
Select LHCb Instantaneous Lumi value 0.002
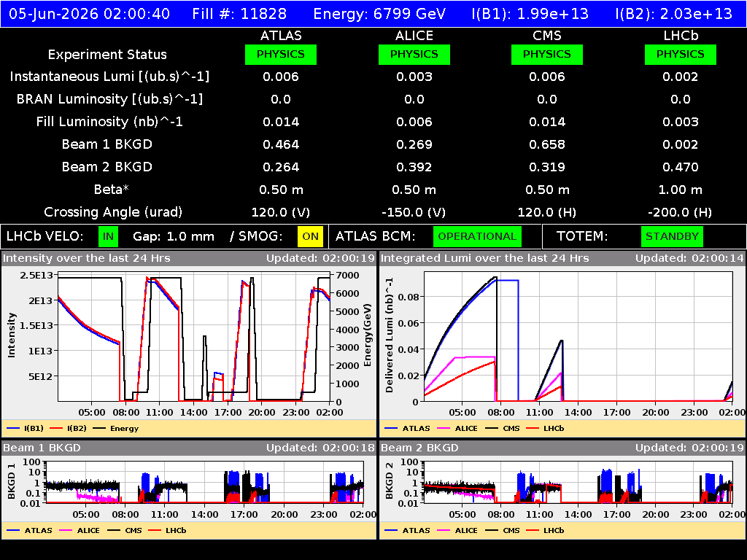(x=681, y=77)
